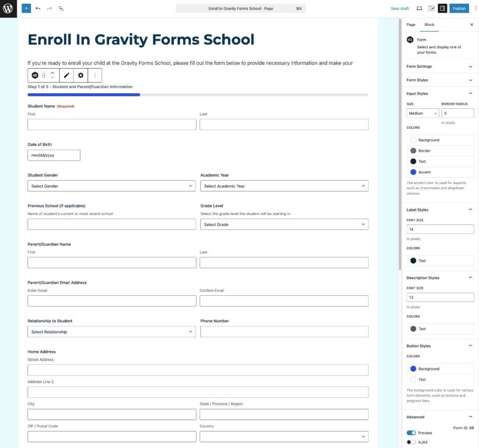Move the form block down

(52, 78)
